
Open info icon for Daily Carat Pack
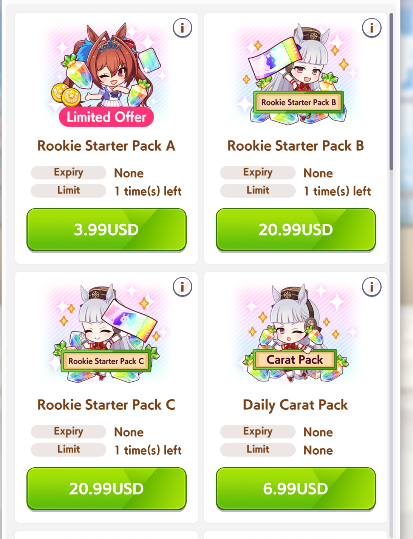[x=371, y=286]
